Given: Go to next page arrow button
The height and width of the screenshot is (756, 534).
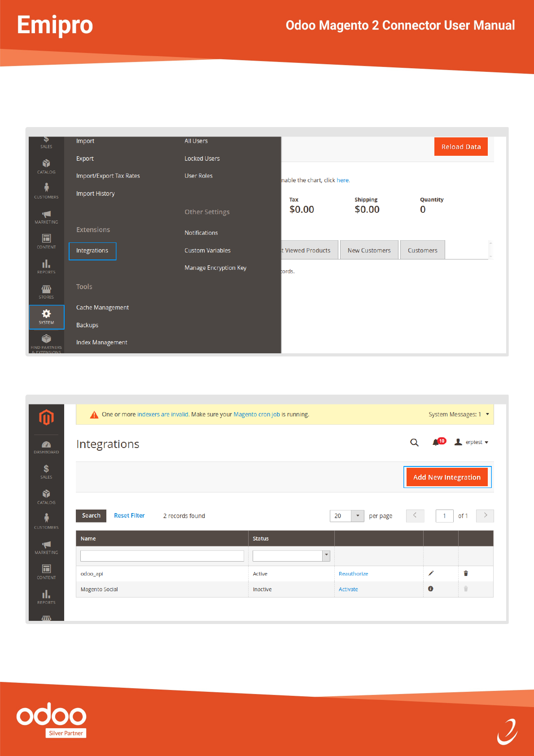Looking at the screenshot, I should 485,516.
